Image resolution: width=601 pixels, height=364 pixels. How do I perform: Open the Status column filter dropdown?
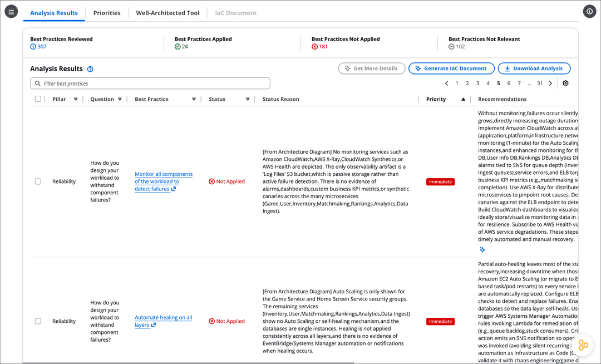(x=248, y=99)
